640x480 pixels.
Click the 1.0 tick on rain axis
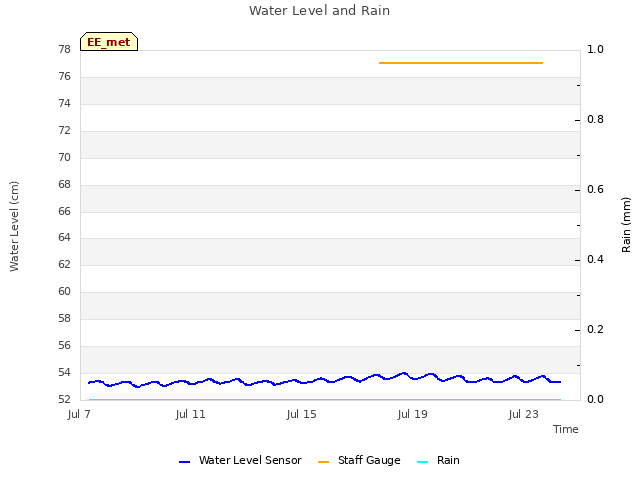[595, 49]
